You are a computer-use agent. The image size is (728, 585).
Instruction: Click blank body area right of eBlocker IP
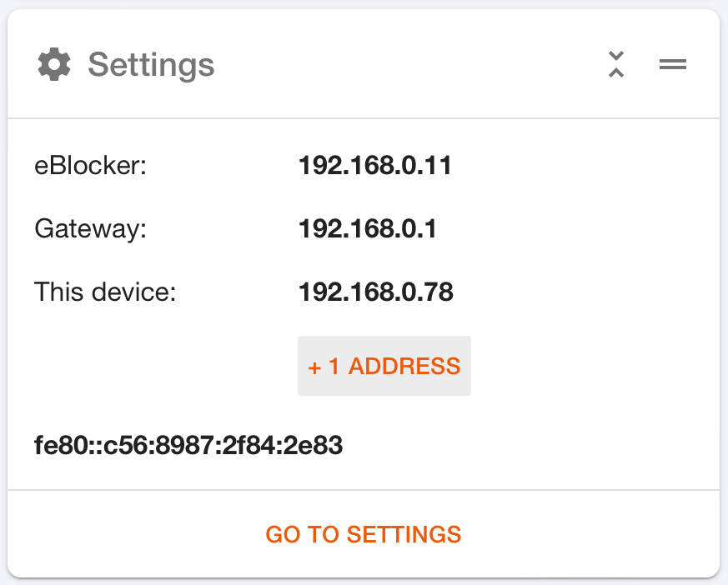click(580, 166)
